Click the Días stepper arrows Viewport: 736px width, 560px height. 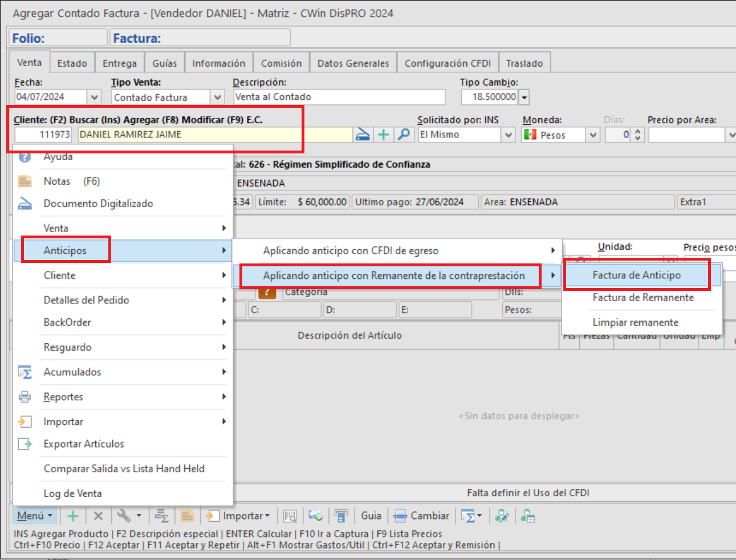tap(637, 135)
